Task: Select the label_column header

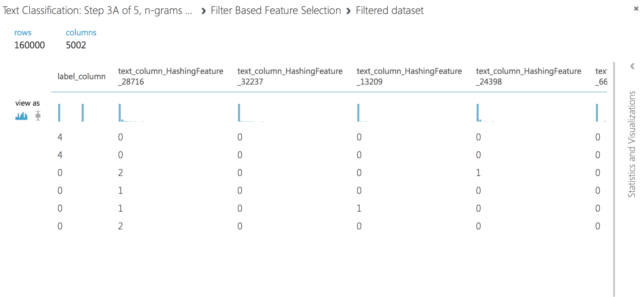Action: click(x=82, y=76)
